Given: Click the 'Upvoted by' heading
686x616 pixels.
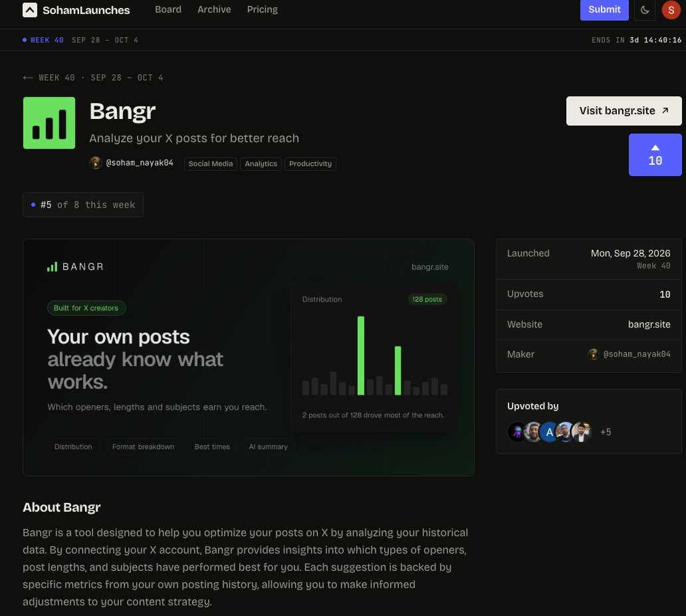Looking at the screenshot, I should (x=533, y=406).
